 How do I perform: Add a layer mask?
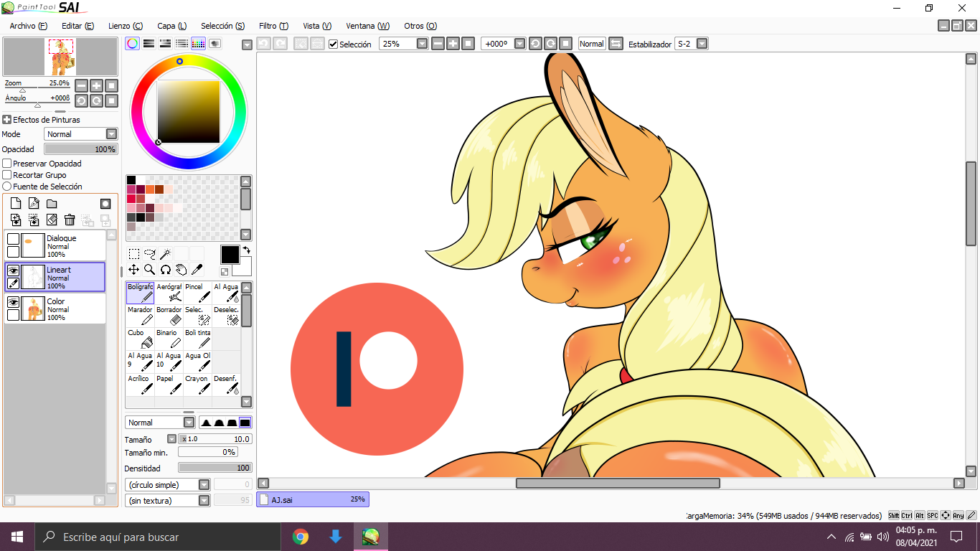click(x=105, y=204)
